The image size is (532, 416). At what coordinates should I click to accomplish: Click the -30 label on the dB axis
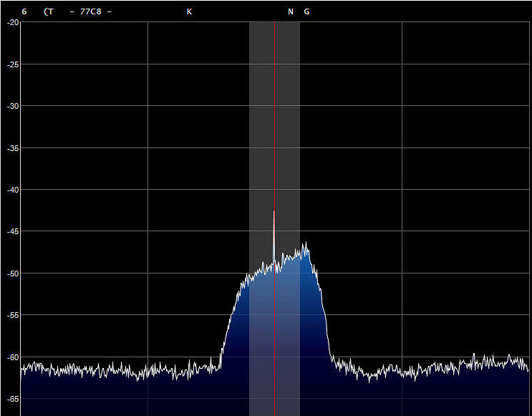(x=13, y=106)
